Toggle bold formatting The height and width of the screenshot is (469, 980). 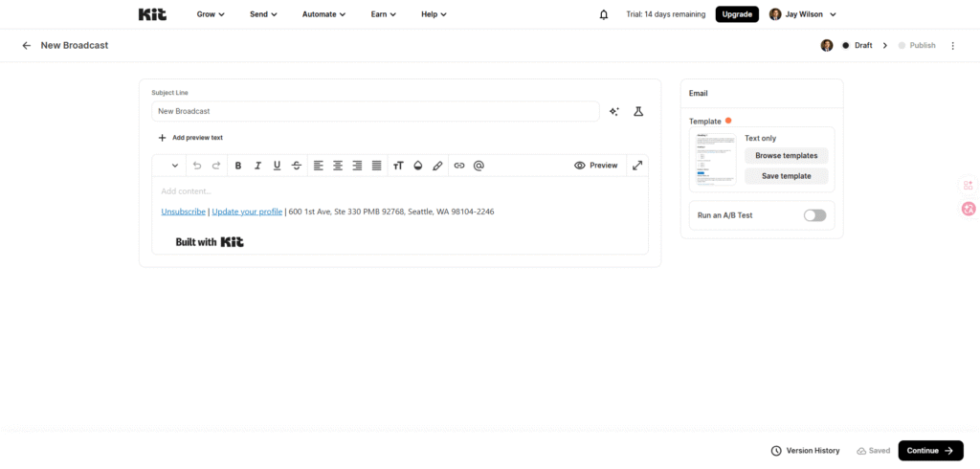coord(238,166)
